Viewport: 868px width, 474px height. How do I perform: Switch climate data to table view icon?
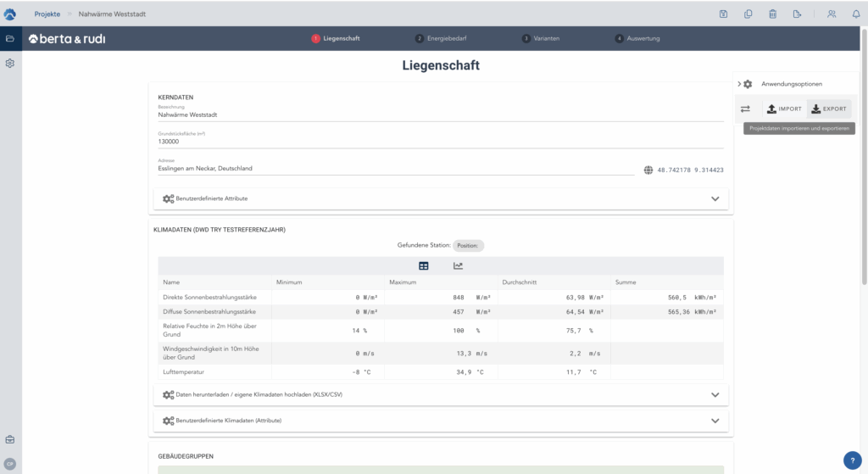click(x=424, y=265)
